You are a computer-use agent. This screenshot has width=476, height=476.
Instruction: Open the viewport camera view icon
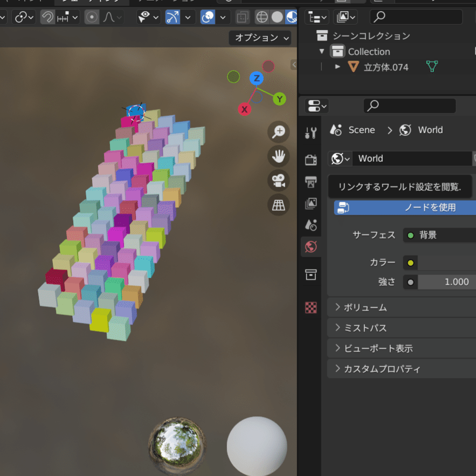tap(279, 181)
